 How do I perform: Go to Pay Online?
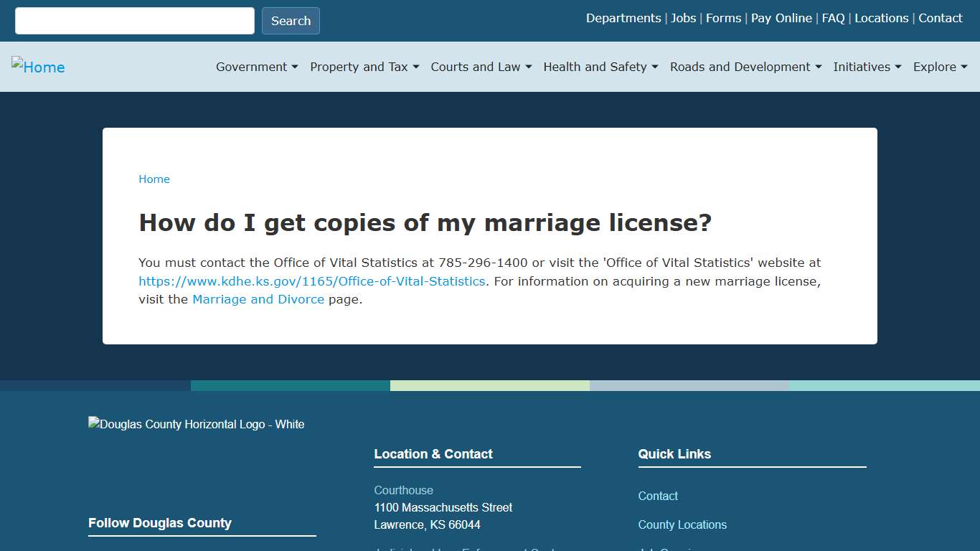(781, 18)
